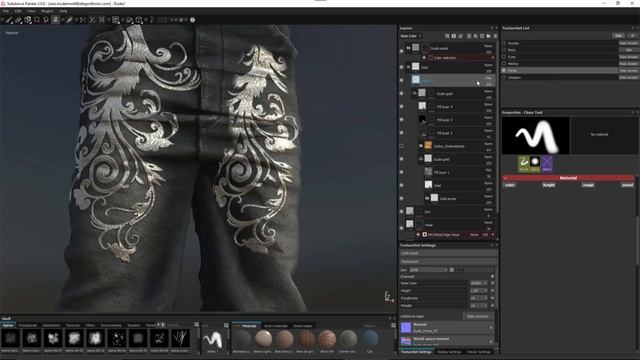Open the Alpha properties icon in Properties
Viewport: 640px width, 360px height.
coord(535,163)
